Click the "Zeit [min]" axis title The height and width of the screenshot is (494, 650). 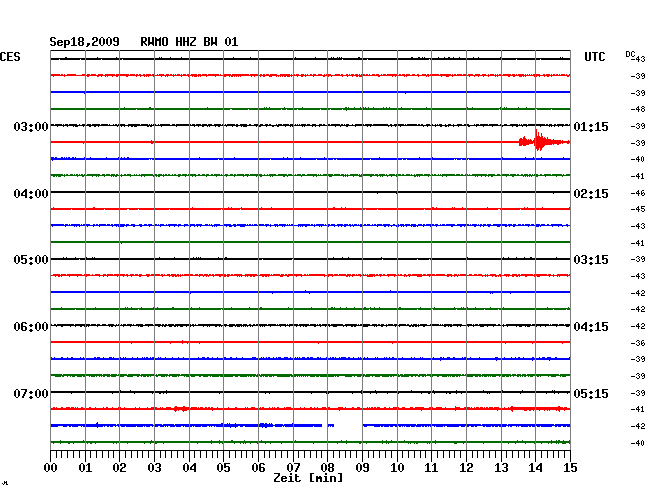tap(308, 478)
